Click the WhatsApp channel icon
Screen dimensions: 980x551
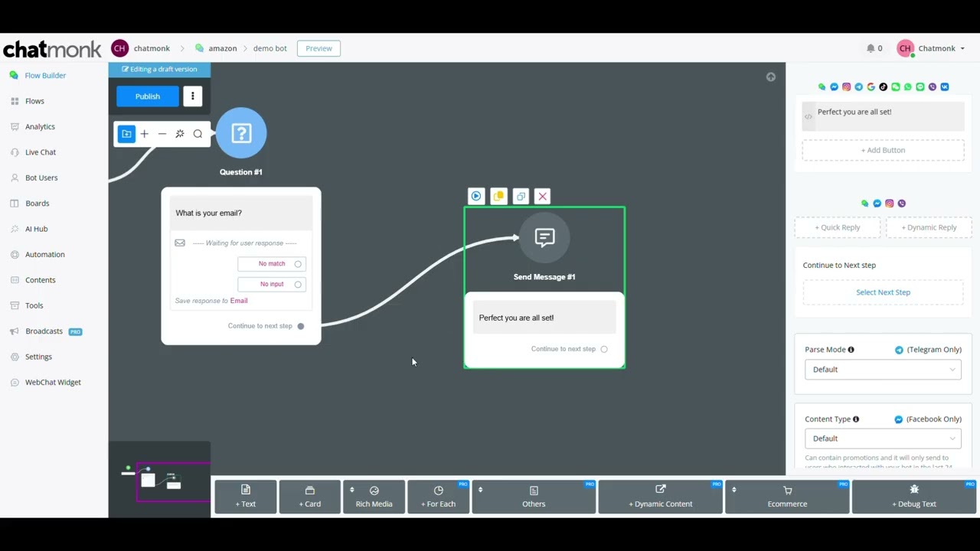908,87
